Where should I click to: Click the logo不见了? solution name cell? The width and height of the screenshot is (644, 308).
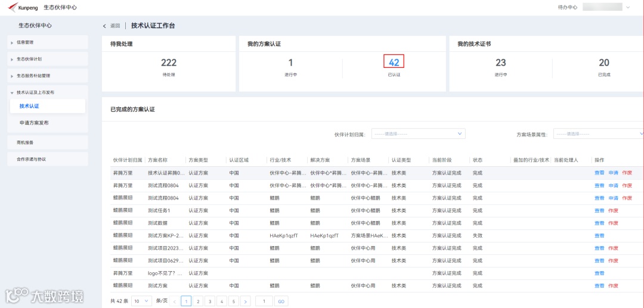[x=166, y=273]
